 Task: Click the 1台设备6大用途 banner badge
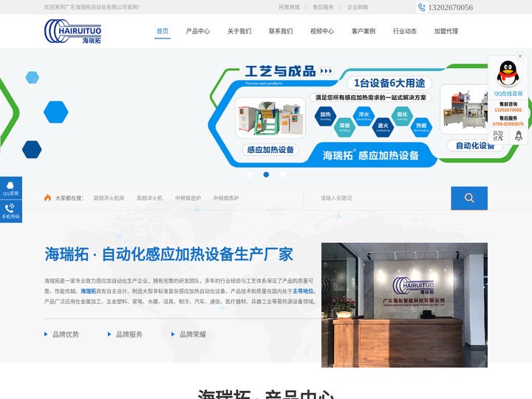tap(389, 83)
